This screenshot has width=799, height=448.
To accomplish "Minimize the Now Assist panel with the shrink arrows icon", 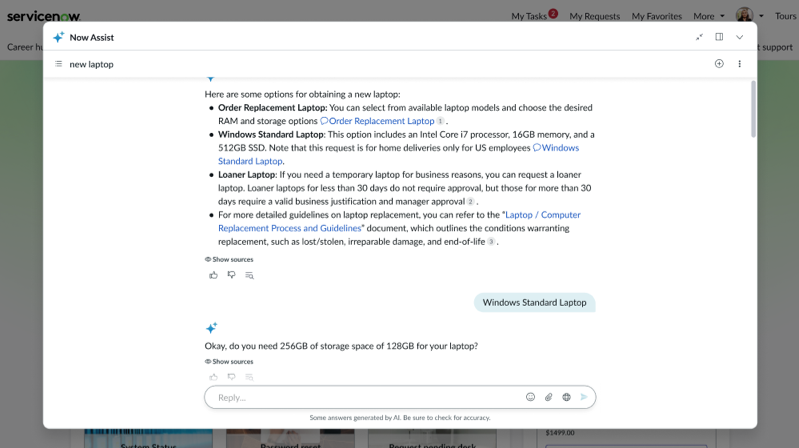I will point(699,37).
